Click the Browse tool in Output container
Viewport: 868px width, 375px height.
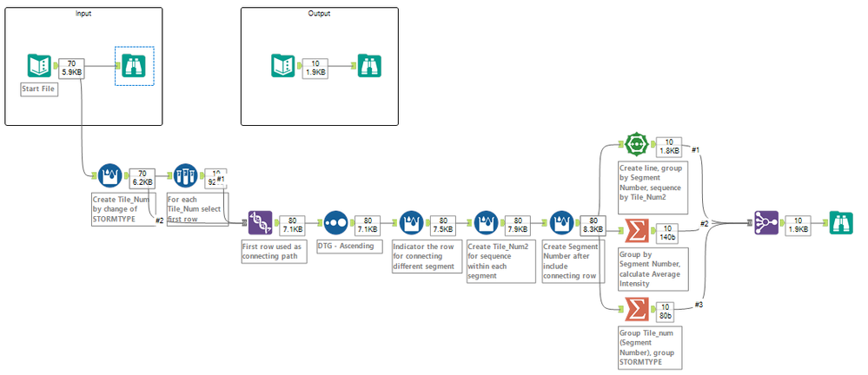(x=369, y=66)
